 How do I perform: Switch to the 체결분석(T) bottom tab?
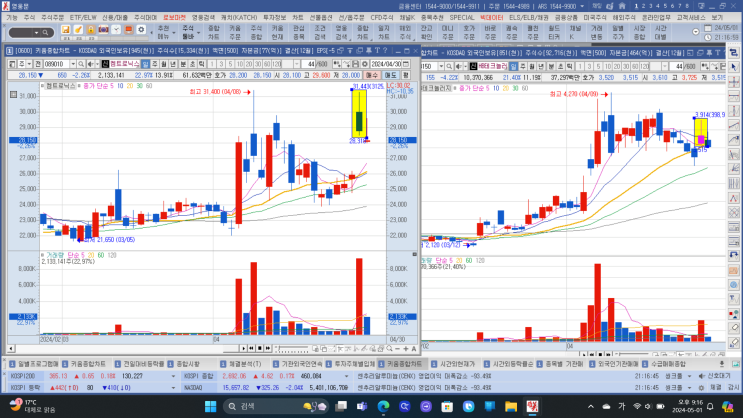tap(243, 364)
